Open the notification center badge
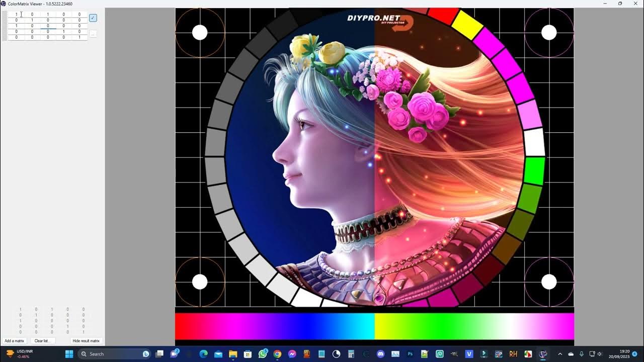This screenshot has height=362, width=644. [x=635, y=354]
